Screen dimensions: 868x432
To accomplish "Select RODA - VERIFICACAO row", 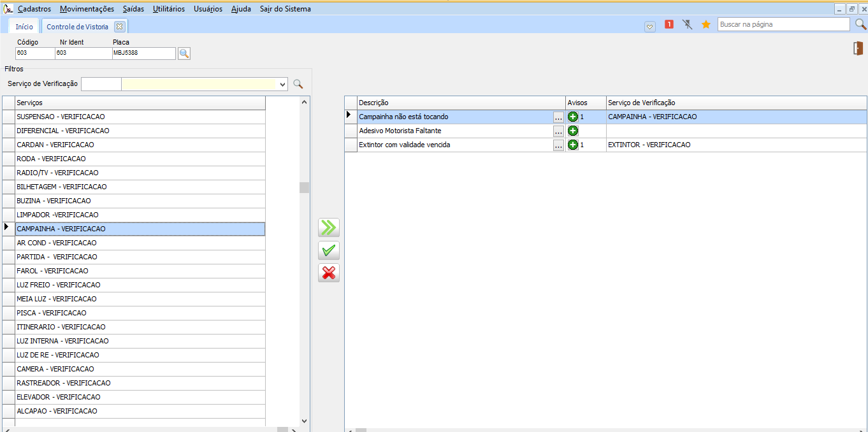I will pyautogui.click(x=140, y=159).
